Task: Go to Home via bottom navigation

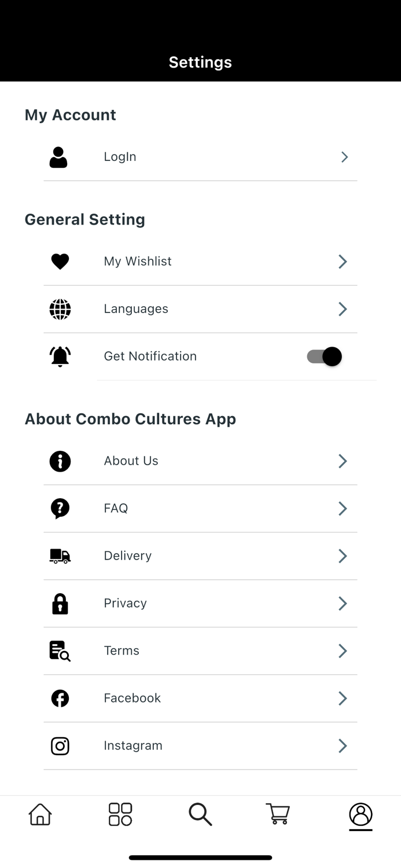Action: point(39,814)
